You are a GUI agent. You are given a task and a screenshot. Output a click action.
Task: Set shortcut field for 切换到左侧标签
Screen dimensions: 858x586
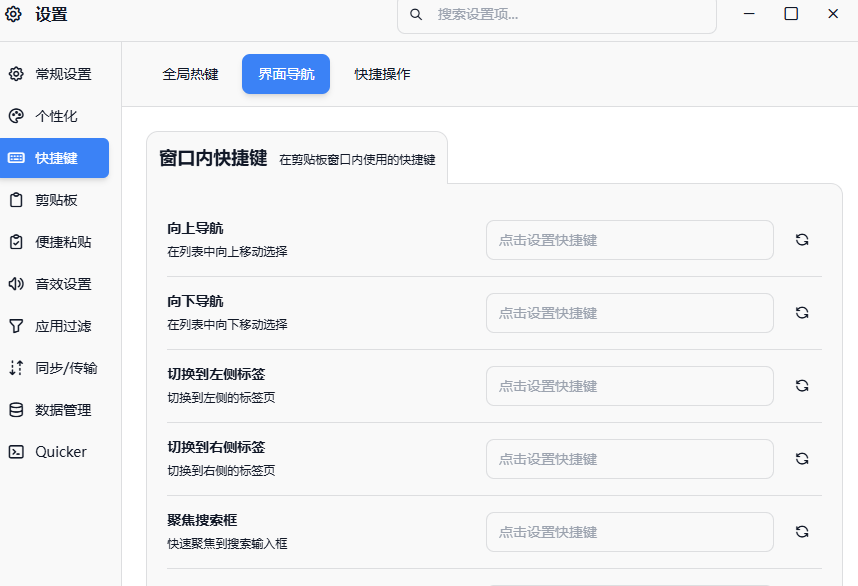630,386
